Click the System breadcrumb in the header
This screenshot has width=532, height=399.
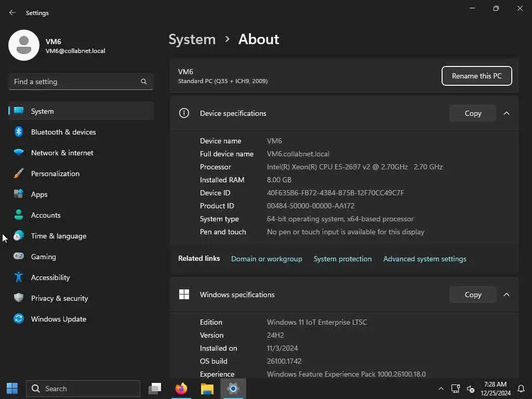(x=192, y=39)
